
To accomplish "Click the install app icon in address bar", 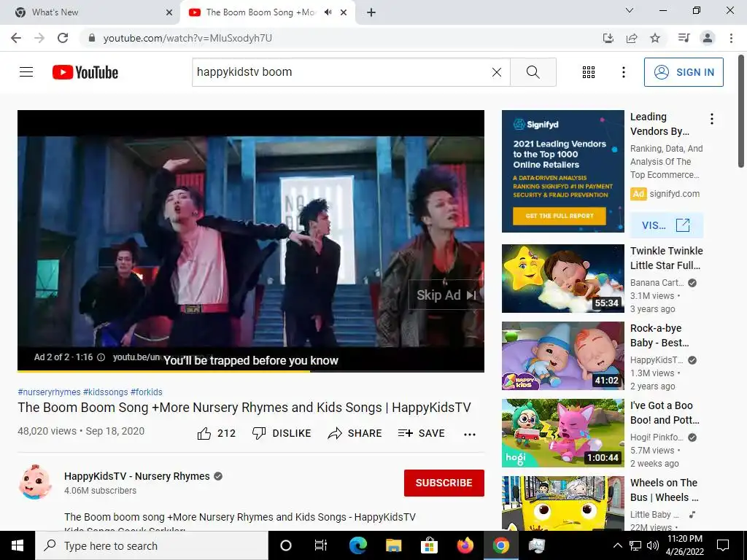I will (608, 38).
